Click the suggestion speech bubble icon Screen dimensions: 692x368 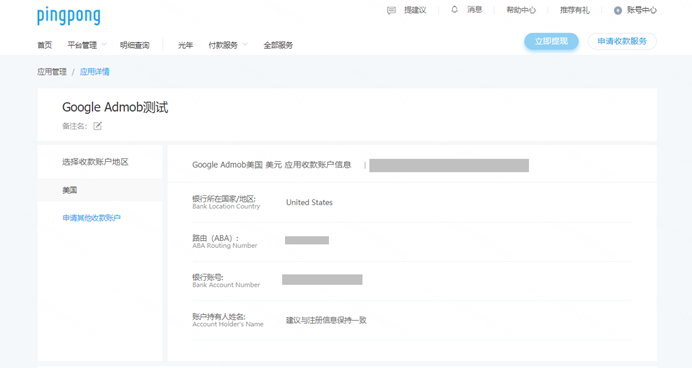pyautogui.click(x=391, y=11)
